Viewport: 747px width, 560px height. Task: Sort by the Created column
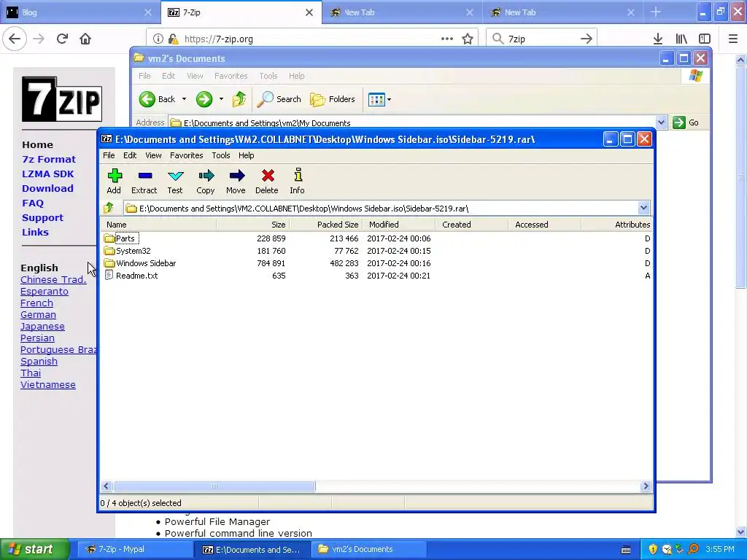[472, 225]
